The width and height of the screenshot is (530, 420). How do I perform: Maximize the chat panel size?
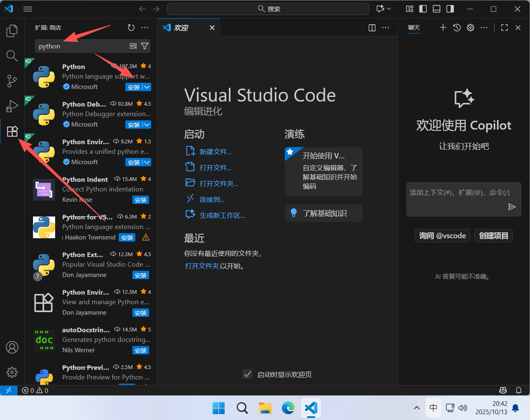click(505, 28)
